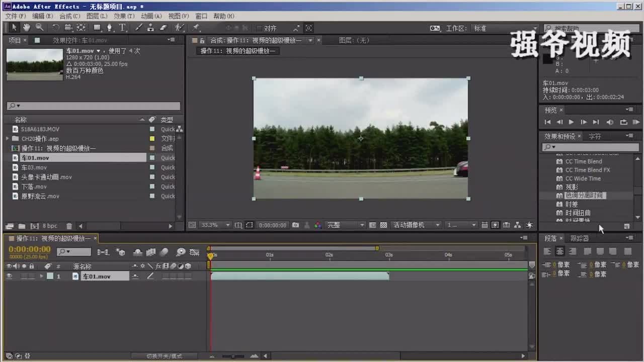Click the 车01.mov label color swatch
Image resolution: width=644 pixels, height=362 pixels.
click(50, 276)
